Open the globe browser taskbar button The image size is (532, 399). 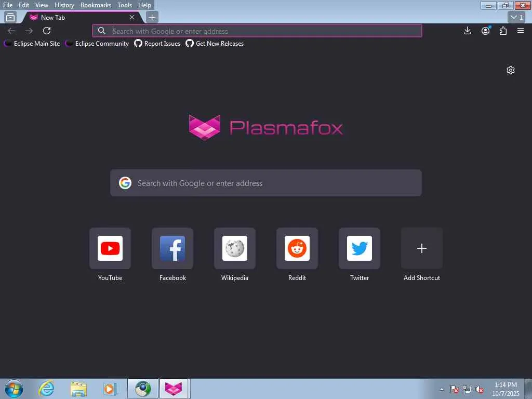click(143, 389)
